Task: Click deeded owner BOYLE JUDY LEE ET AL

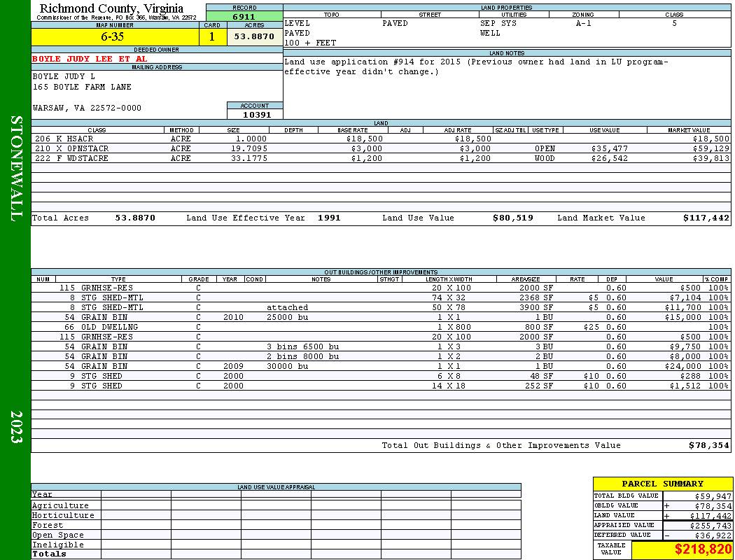Action: point(90,59)
